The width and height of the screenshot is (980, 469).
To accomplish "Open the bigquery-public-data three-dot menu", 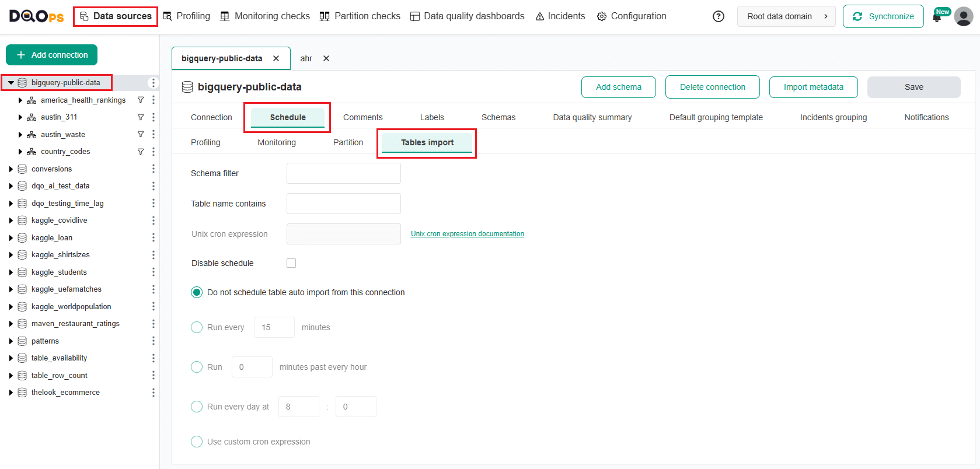I will point(154,83).
